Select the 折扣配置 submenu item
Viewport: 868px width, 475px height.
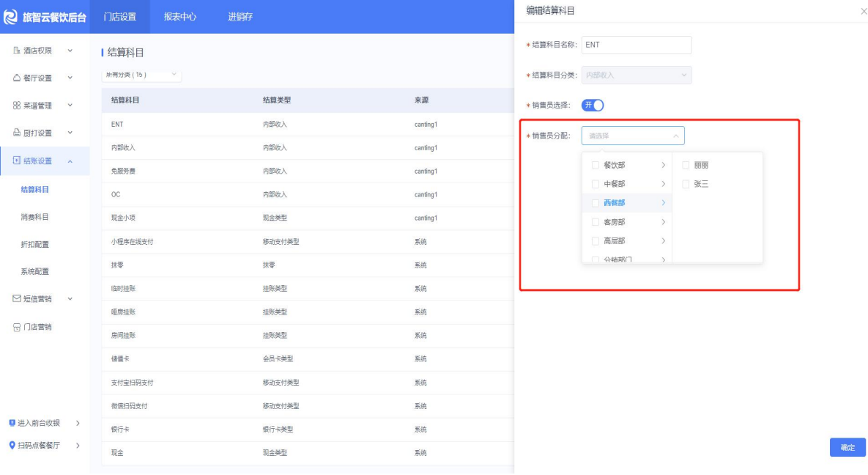35,244
